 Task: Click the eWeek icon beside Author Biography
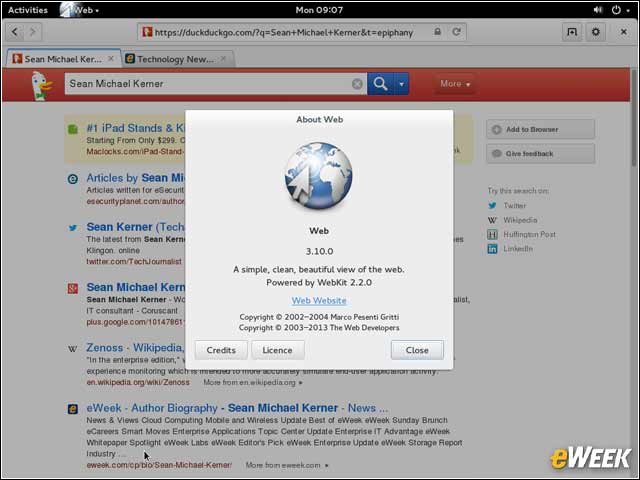click(x=73, y=409)
